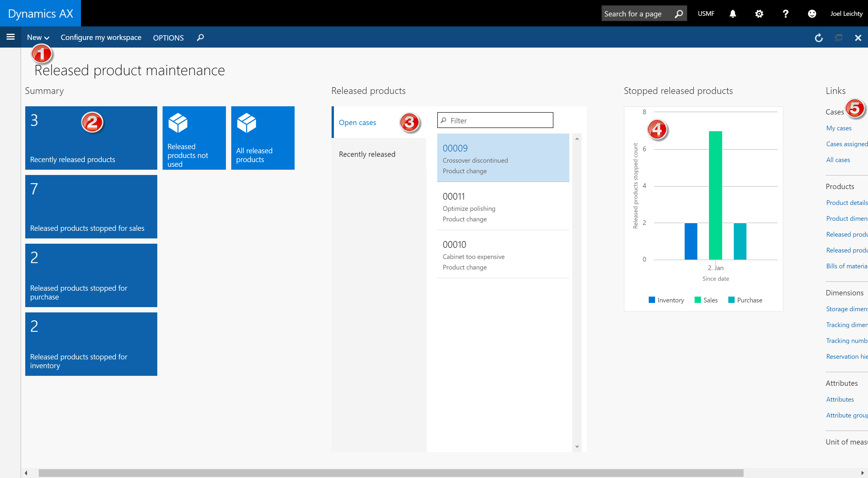
Task: Open the settings gear menu
Action: pos(759,14)
